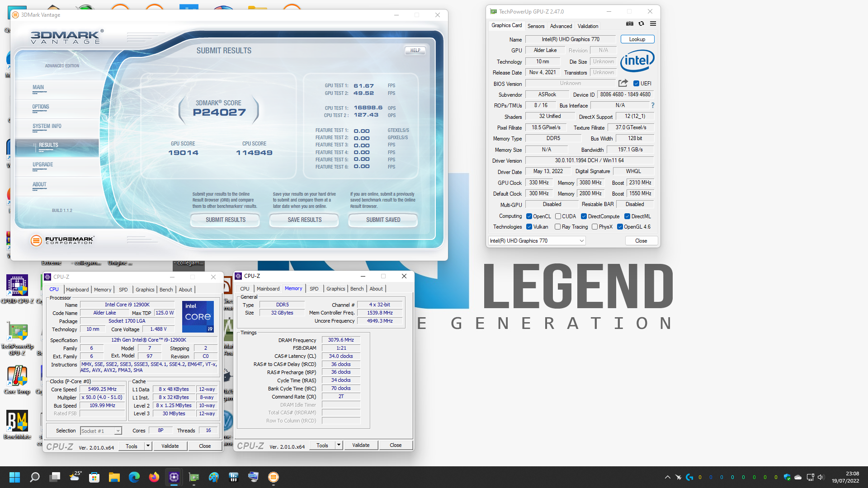Toggle the PhysX checkbox

(x=594, y=227)
